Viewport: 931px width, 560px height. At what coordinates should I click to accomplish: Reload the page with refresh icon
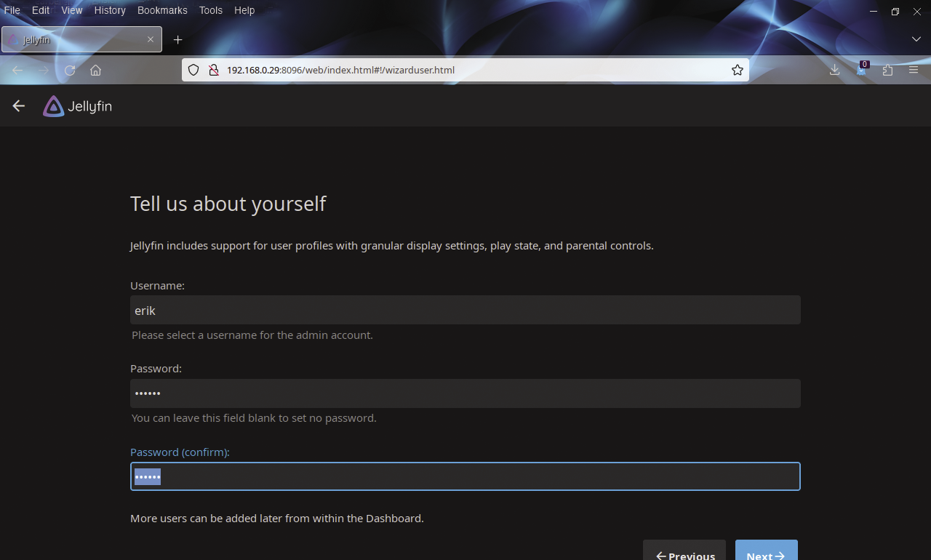coord(70,70)
